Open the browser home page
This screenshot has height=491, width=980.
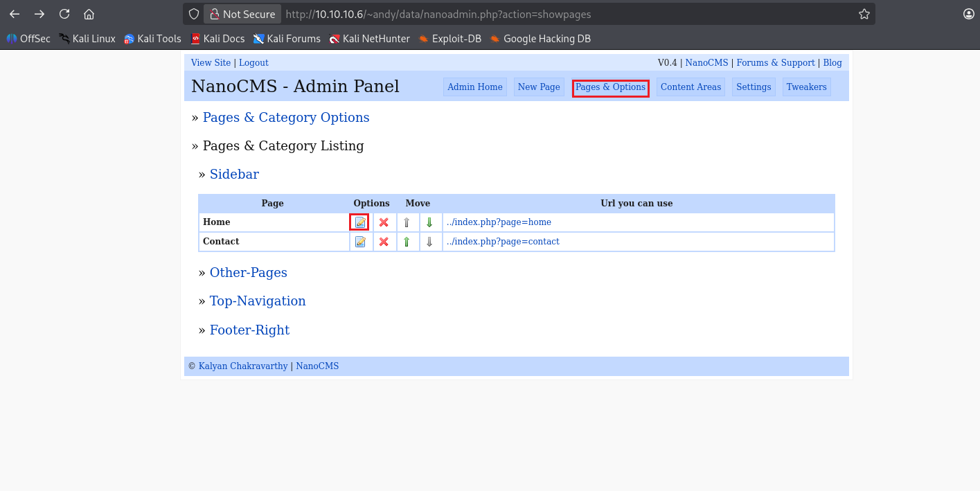(x=89, y=14)
